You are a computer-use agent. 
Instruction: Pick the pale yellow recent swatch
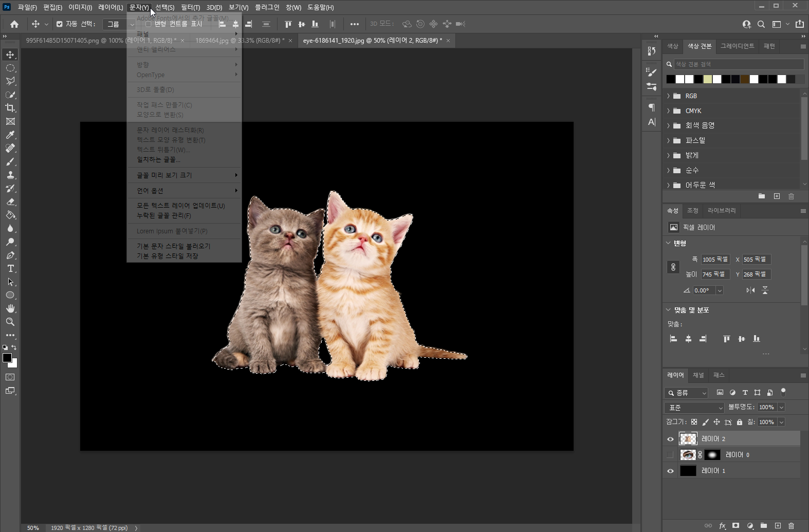(x=708, y=79)
